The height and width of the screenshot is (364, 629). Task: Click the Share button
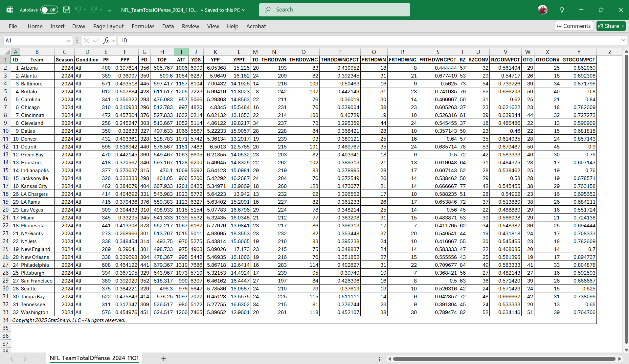click(611, 26)
